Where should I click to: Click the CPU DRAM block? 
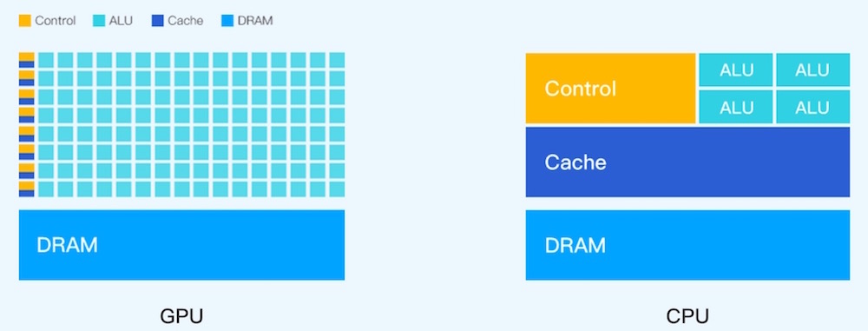[687, 245]
